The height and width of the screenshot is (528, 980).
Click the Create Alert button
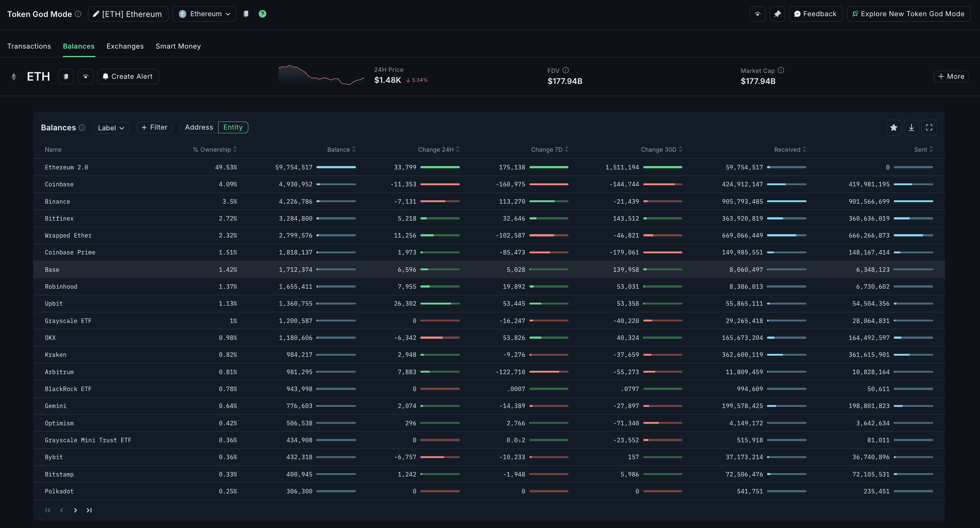[x=128, y=77]
